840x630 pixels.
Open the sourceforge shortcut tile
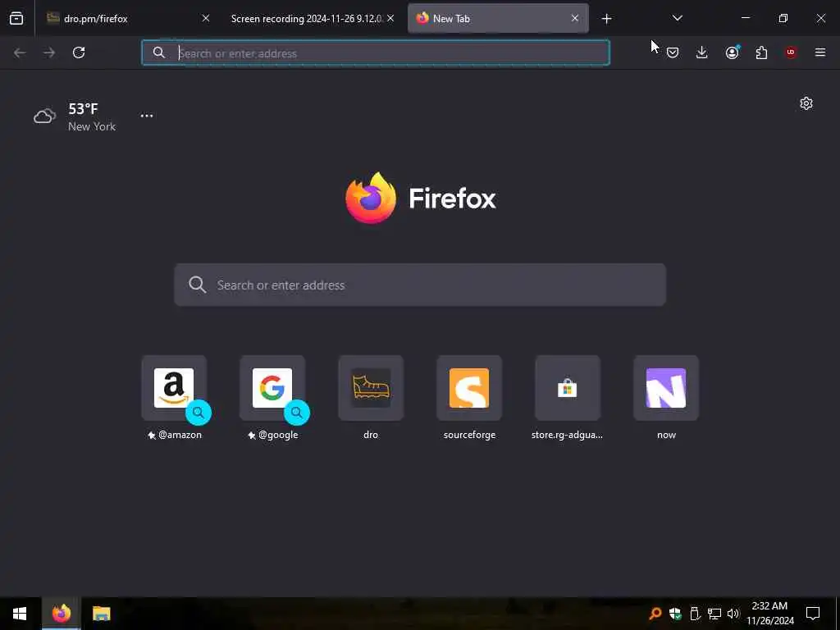469,388
